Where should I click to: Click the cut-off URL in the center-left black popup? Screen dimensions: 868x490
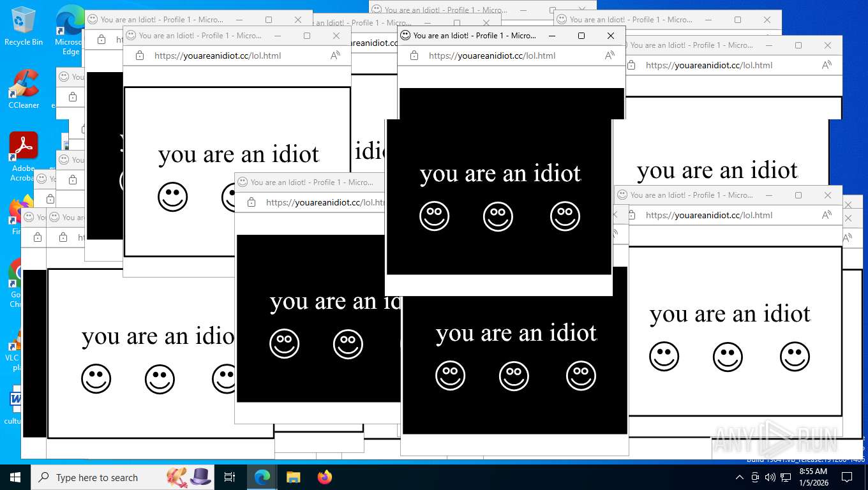(325, 202)
